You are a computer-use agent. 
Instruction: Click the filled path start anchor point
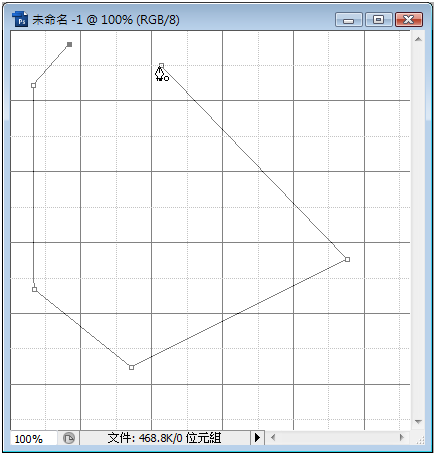[x=69, y=44]
